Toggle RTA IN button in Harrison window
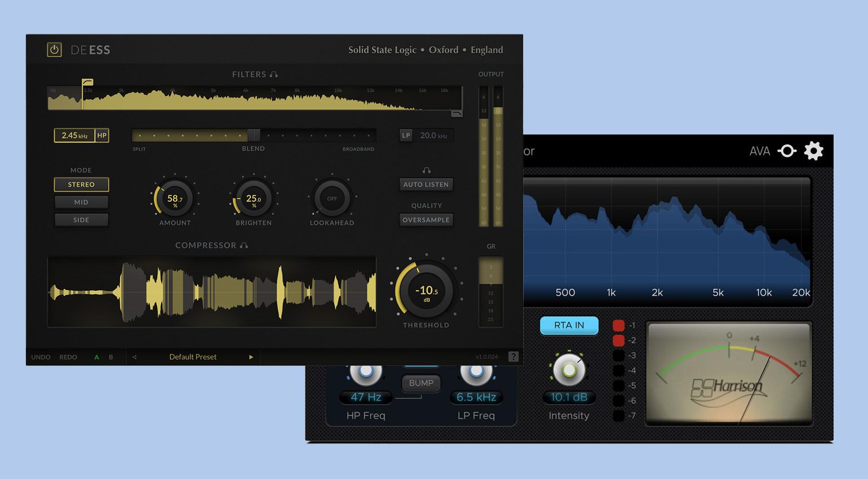 [x=569, y=325]
